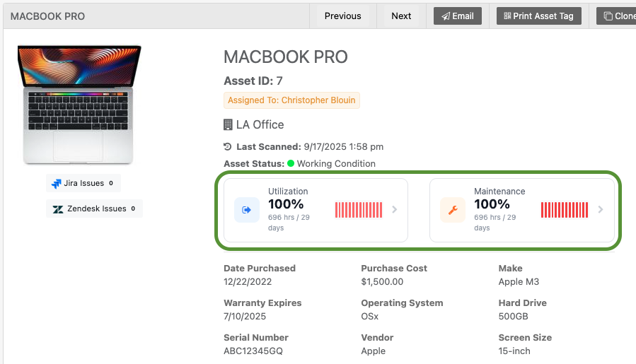Expand the Utilization card chevron
The height and width of the screenshot is (364, 636).
(395, 210)
